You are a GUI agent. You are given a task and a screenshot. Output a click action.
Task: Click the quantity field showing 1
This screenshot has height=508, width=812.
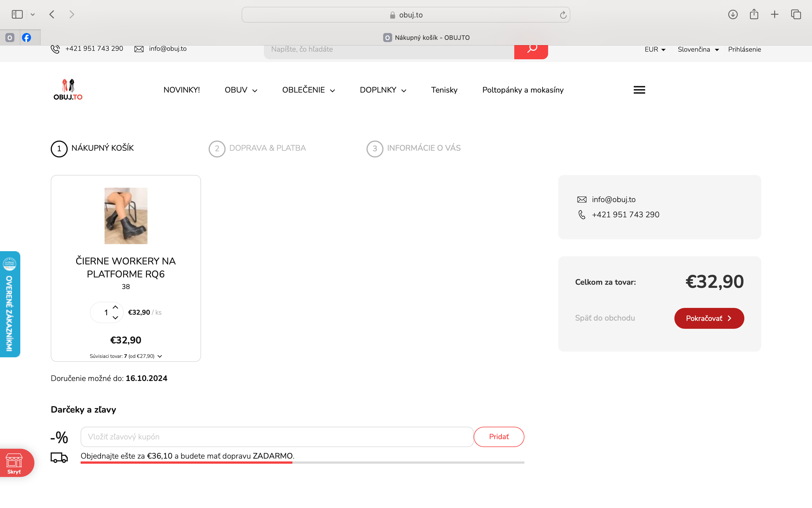106,312
